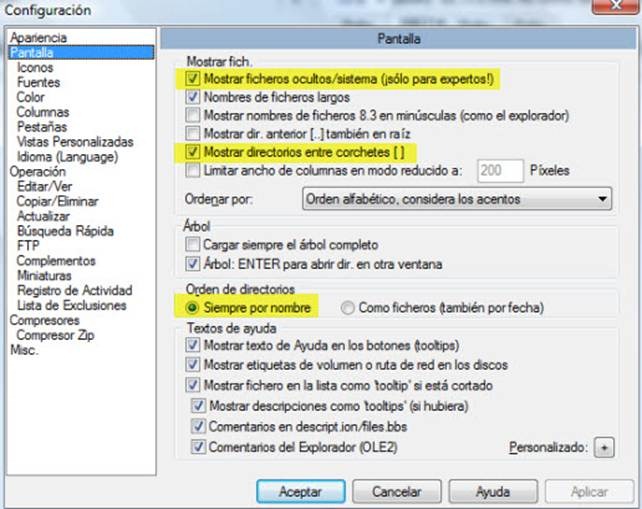Open Compresor Zip settings page
Image resolution: width=642 pixels, height=509 pixels.
coord(55,335)
